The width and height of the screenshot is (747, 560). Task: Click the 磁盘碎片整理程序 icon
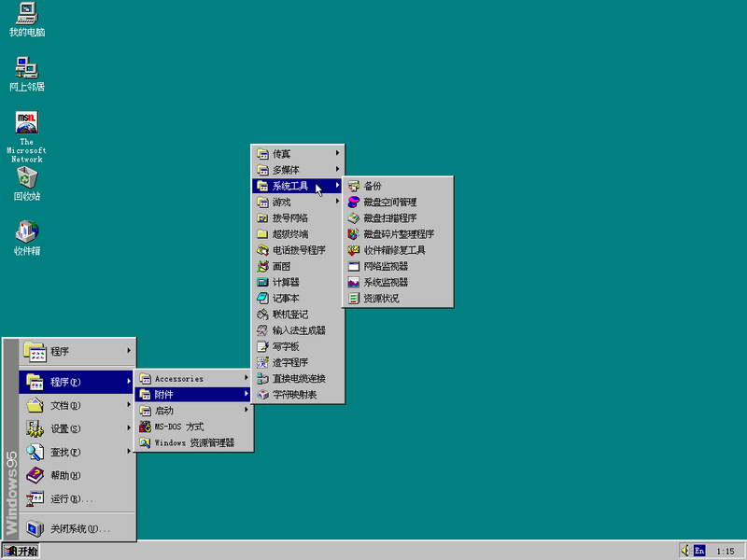[354, 234]
